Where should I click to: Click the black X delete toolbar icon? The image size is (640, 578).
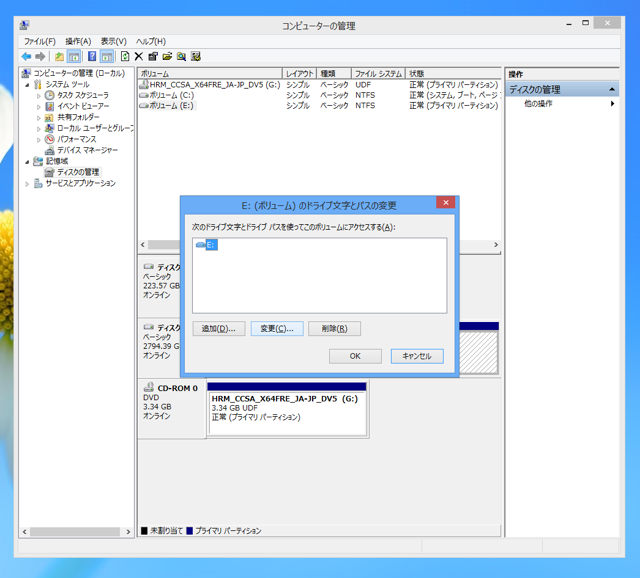[139, 56]
